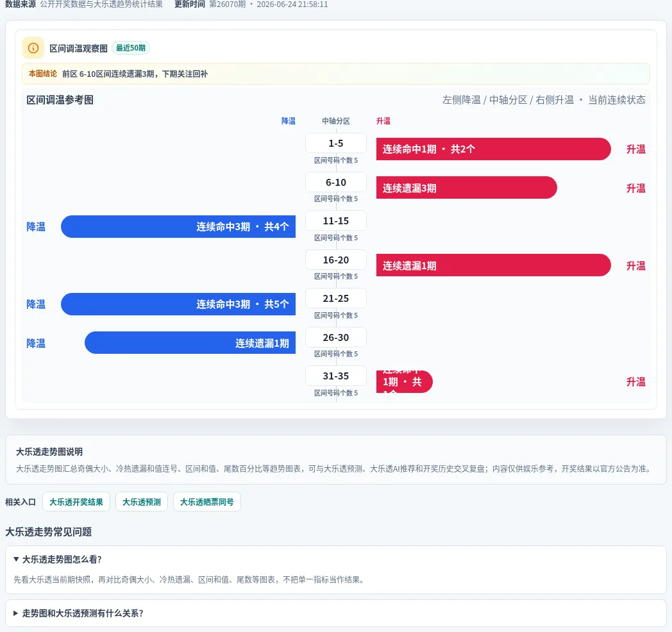Image resolution: width=672 pixels, height=632 pixels.
Task: Click the red bar 连续遗漏3期
Action: (466, 188)
